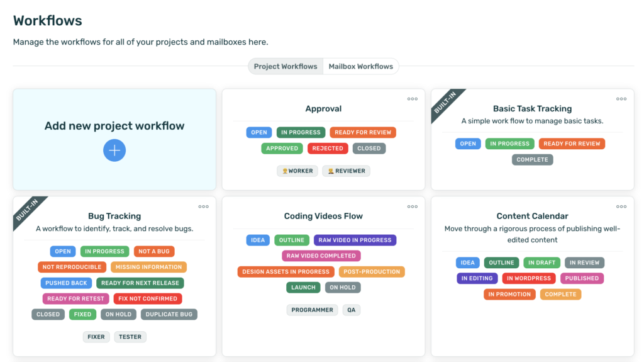Screen dimensions: 644x362
Task: Click the Reviewer role tag in Approval
Action: point(347,171)
